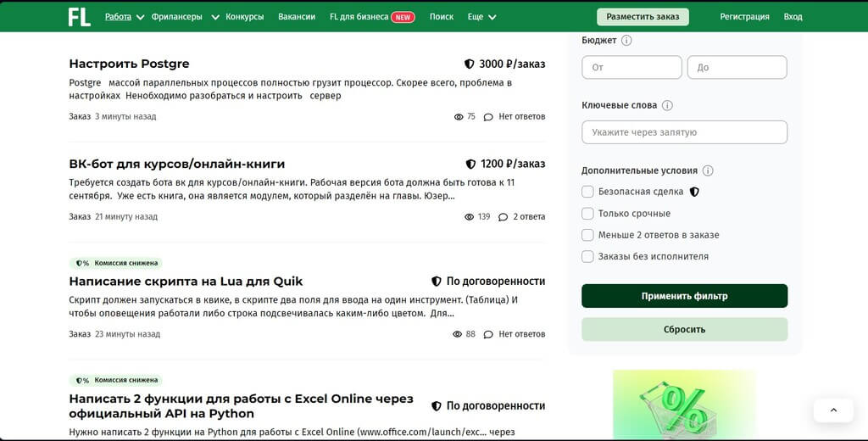Click info icon next to Бюджет
The image size is (868, 441).
point(626,40)
